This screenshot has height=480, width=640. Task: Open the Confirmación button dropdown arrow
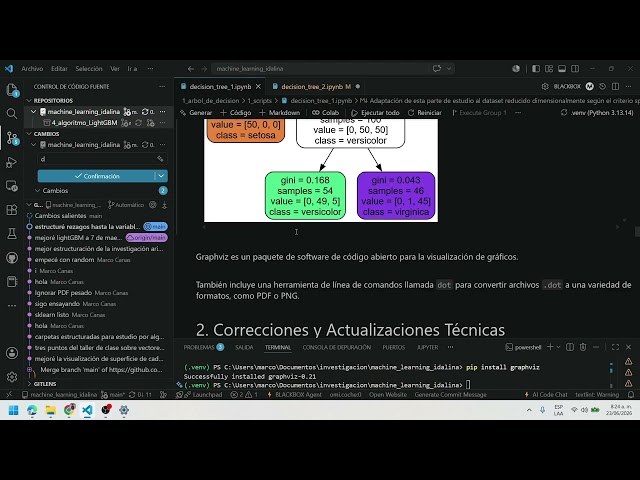point(162,176)
